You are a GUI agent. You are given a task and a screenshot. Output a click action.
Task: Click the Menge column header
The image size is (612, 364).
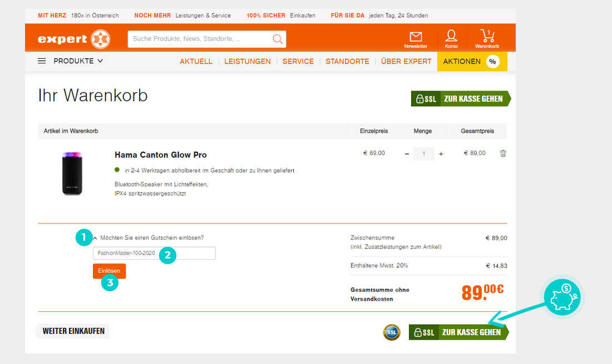pos(423,131)
